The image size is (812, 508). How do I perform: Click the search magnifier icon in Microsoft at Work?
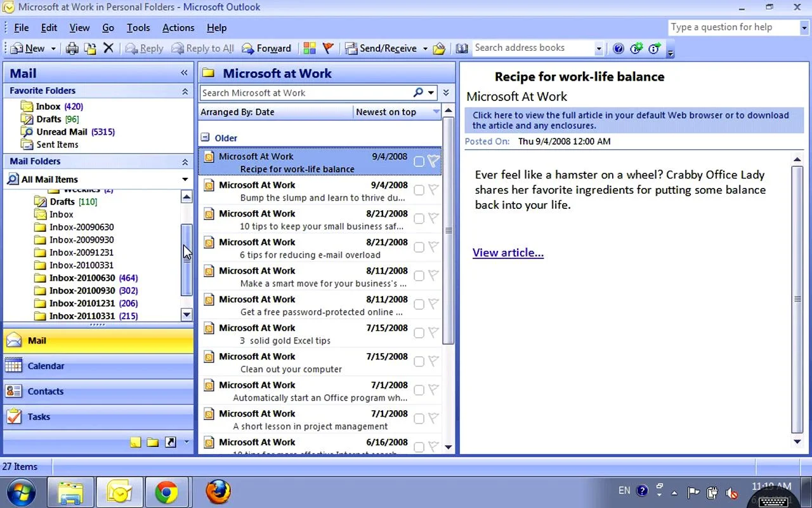coord(418,93)
